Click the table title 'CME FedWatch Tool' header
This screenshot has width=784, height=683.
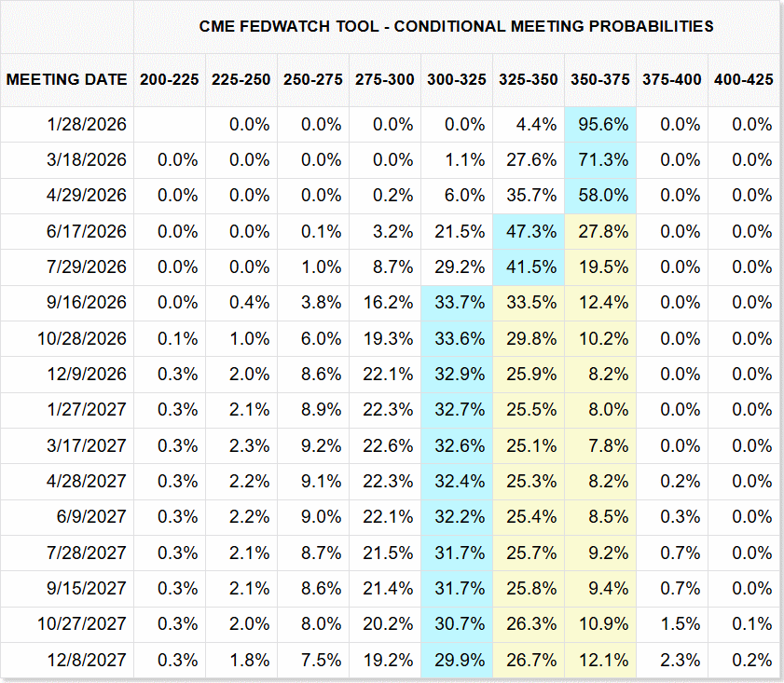(x=457, y=26)
